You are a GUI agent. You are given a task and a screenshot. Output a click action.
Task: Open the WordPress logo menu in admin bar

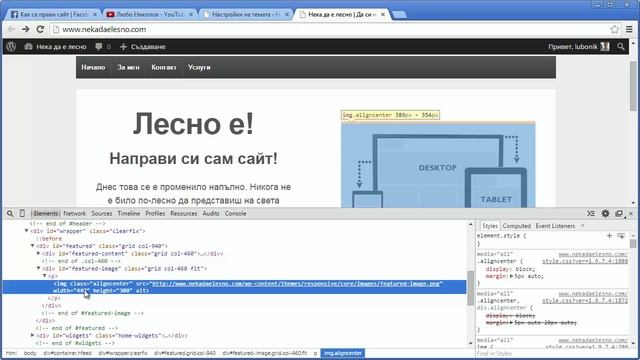coord(11,47)
